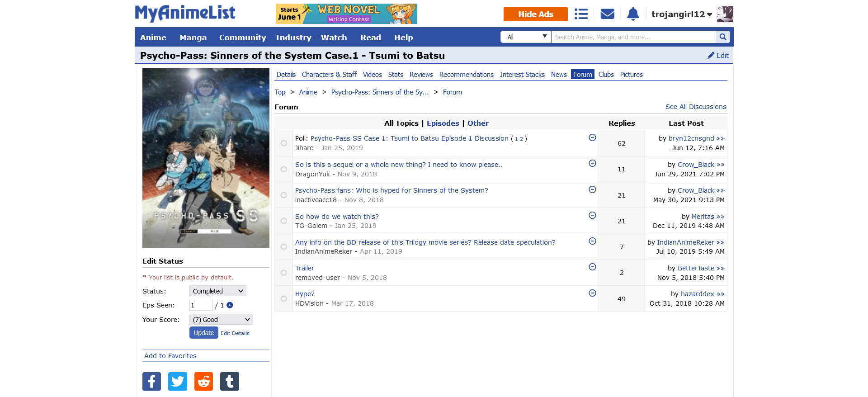
Task: Open Read main menu
Action: click(371, 38)
